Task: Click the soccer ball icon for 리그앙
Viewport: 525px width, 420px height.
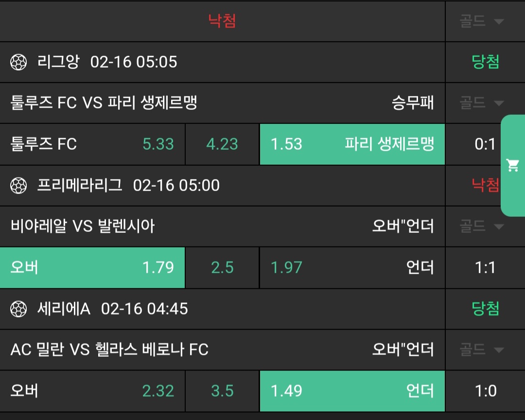Action: 18,62
